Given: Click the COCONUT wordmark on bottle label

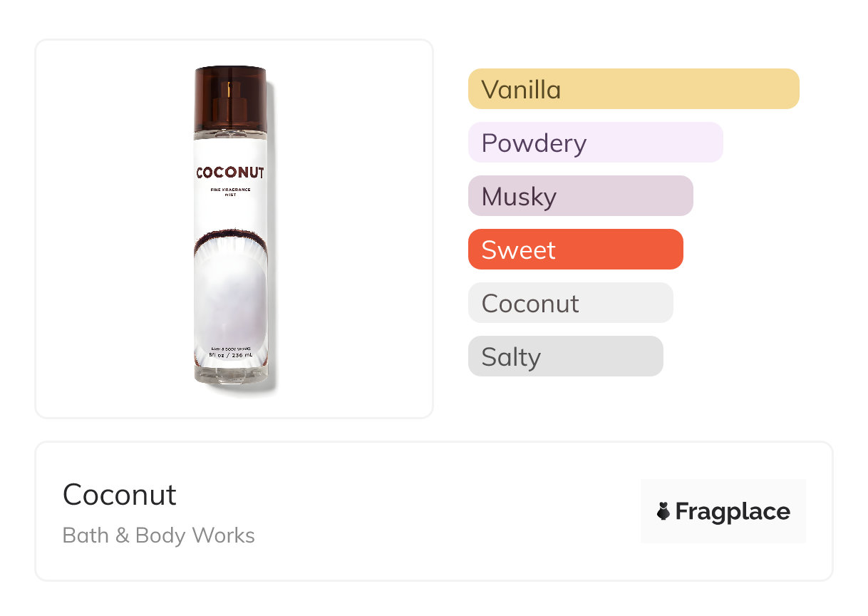Looking at the screenshot, I should click(230, 173).
